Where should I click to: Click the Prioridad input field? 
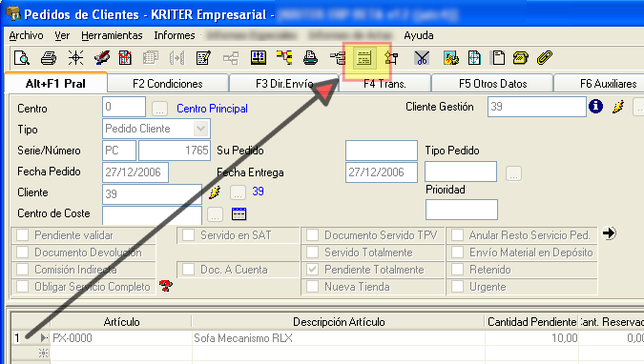coord(462,210)
